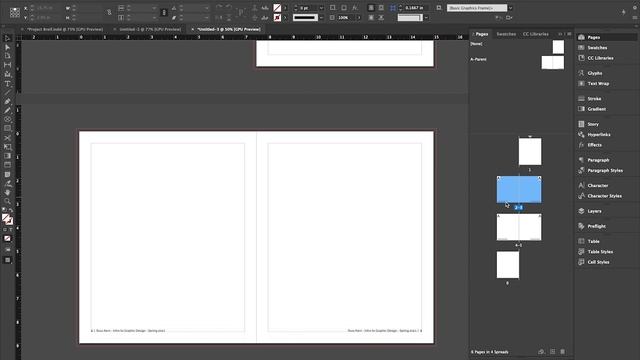
Task: Open the Pages panel flyout menu
Action: point(569,34)
